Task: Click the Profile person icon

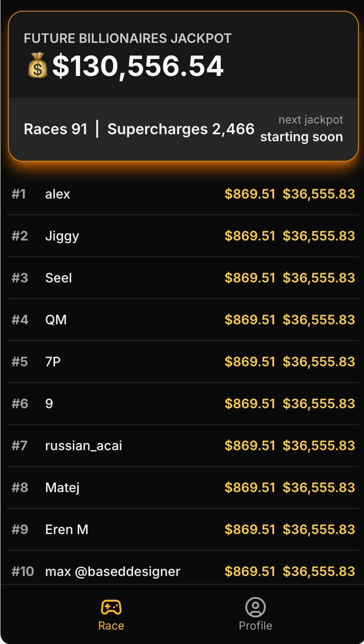Action: point(255,607)
